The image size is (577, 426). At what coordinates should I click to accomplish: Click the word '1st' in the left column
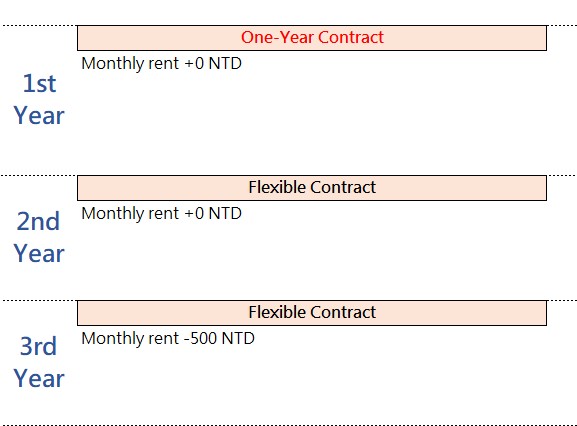click(39, 84)
